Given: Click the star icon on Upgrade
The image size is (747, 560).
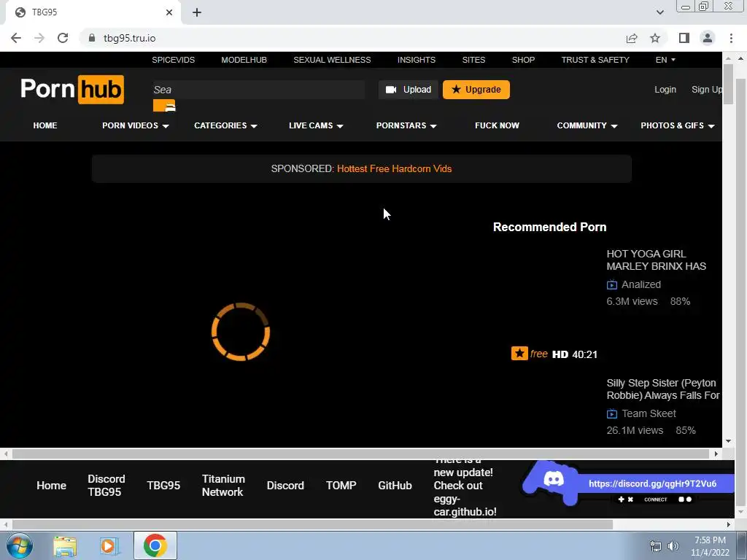Looking at the screenshot, I should click(x=456, y=90).
